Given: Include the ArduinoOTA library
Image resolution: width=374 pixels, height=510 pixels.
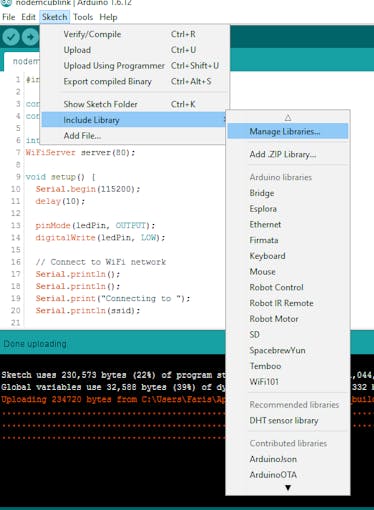Looking at the screenshot, I should pyautogui.click(x=288, y=475).
